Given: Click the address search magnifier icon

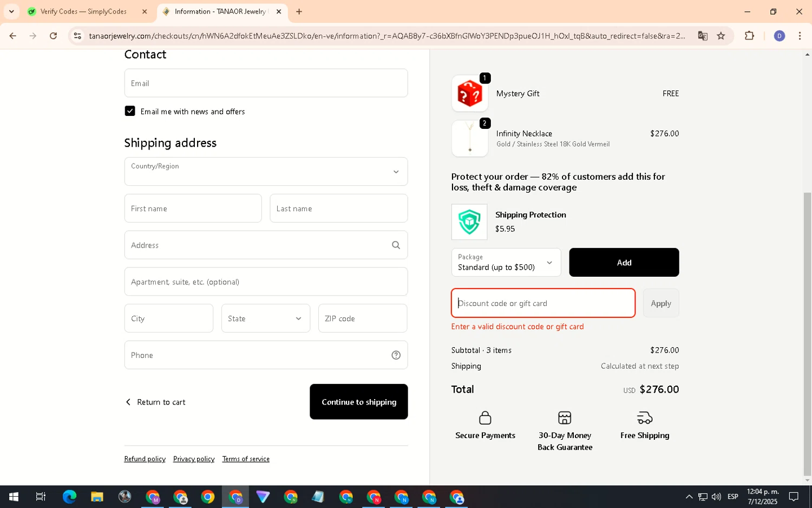Looking at the screenshot, I should click(x=396, y=245).
